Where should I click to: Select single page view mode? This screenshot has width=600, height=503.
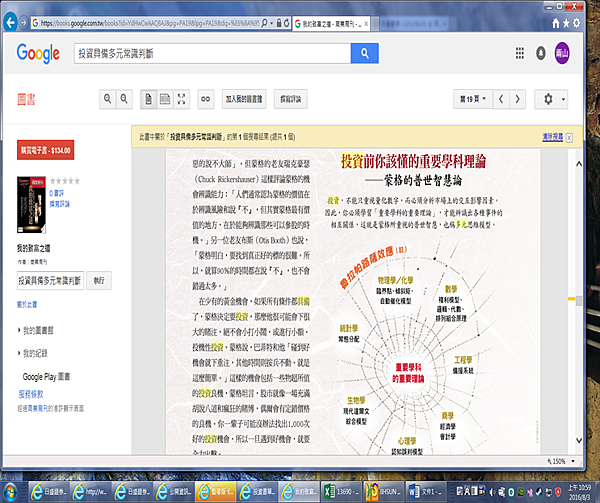(148, 99)
